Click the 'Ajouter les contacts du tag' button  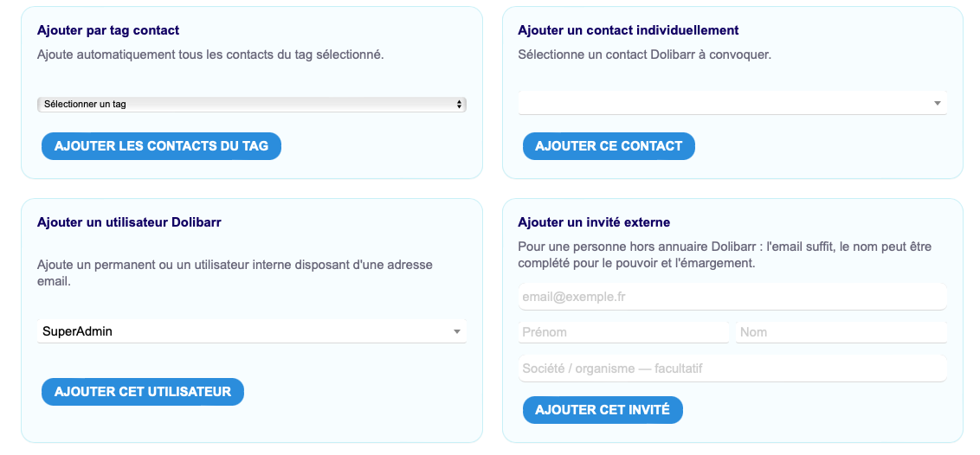tap(161, 146)
